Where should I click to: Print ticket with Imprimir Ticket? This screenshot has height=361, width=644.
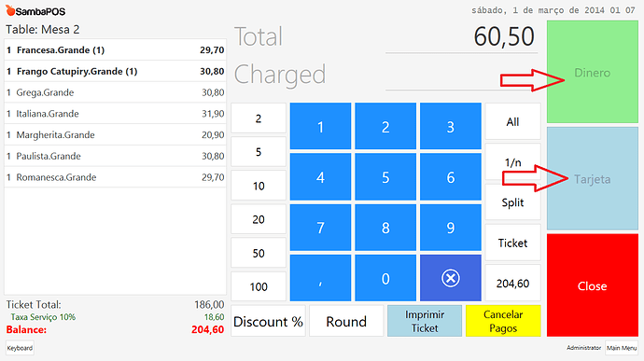tap(425, 321)
